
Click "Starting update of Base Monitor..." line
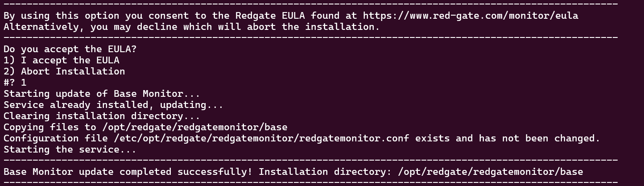click(102, 94)
